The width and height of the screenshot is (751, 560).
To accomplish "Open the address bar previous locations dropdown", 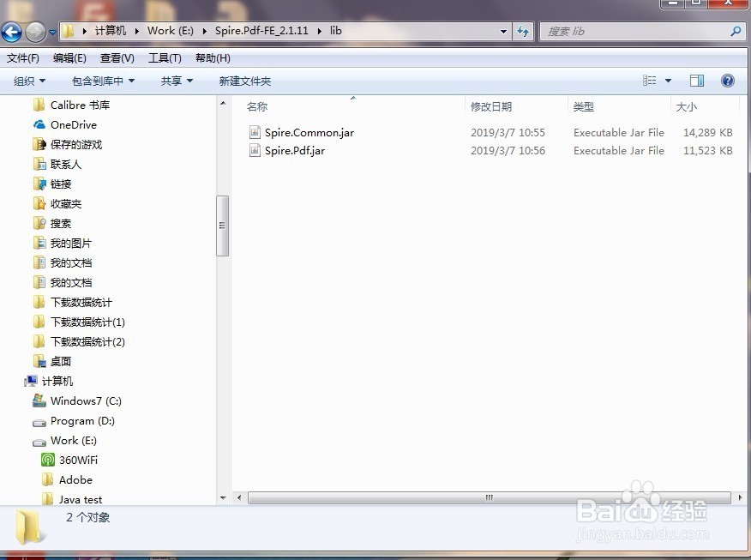I will click(503, 32).
